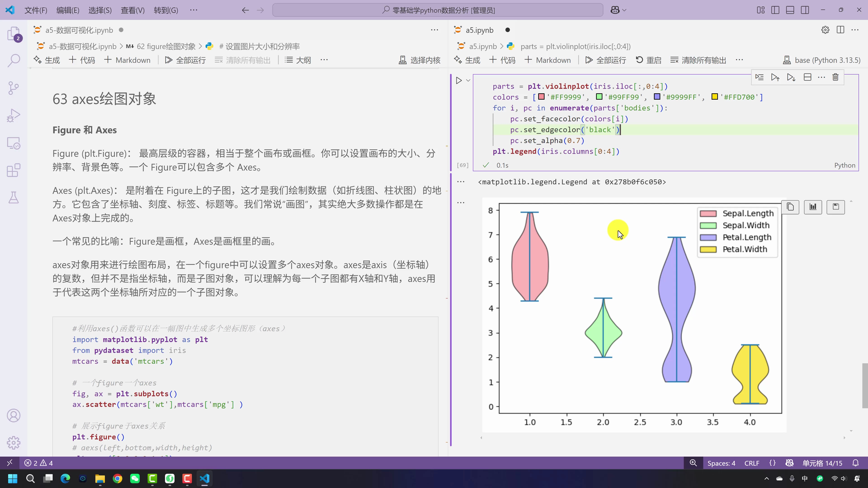Open the Explorer view in the activity bar
Viewport: 868px width, 488px height.
14,33
